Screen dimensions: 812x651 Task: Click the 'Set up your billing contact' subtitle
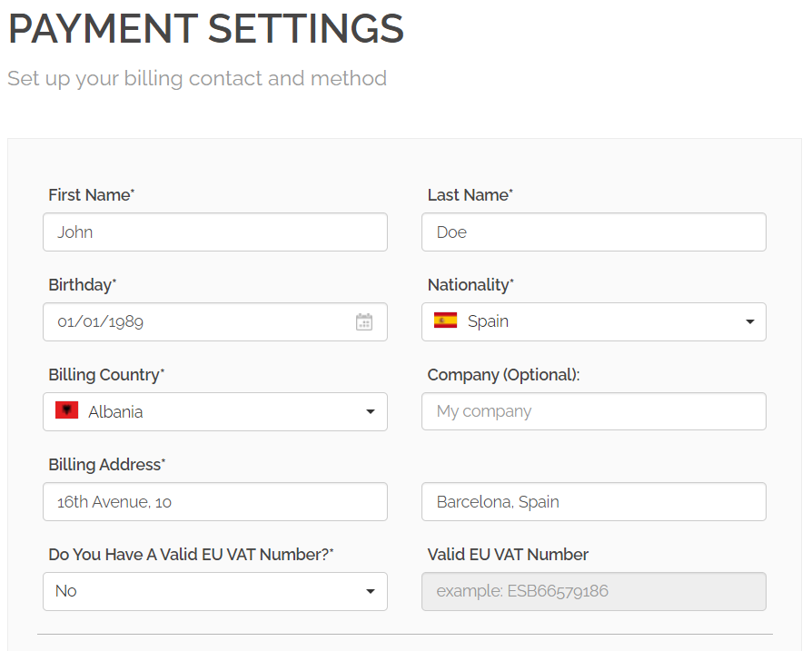(x=197, y=78)
